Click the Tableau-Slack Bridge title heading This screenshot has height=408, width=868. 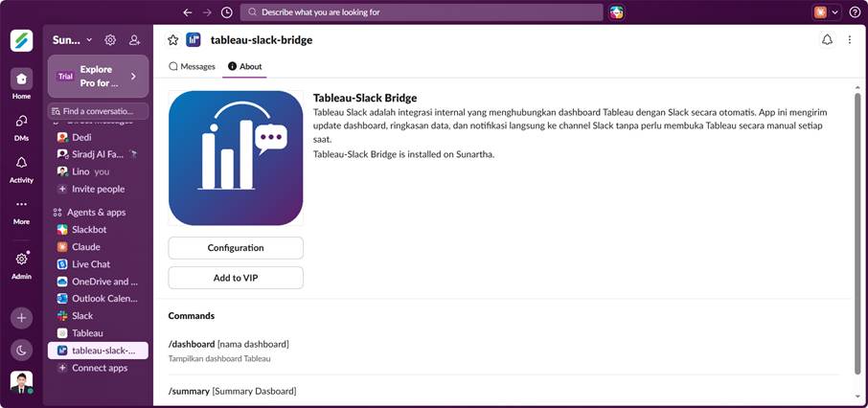[365, 98]
